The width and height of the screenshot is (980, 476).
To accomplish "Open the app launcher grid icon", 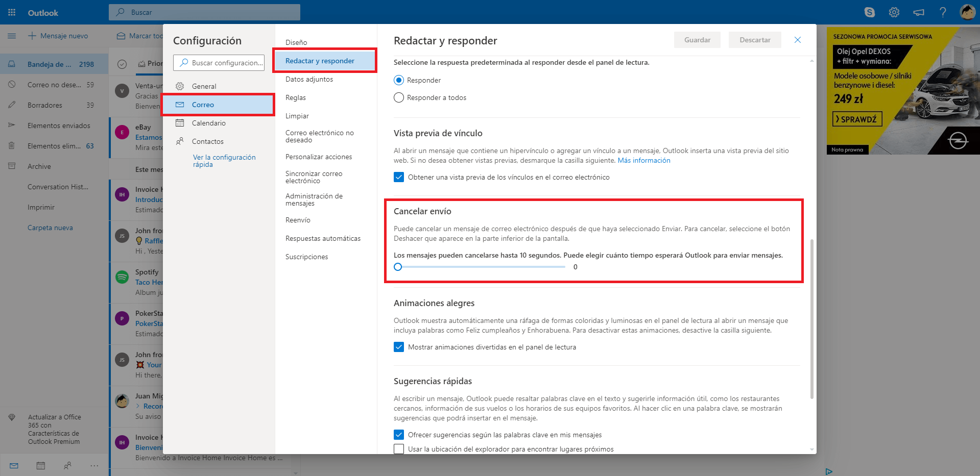I will (x=12, y=12).
